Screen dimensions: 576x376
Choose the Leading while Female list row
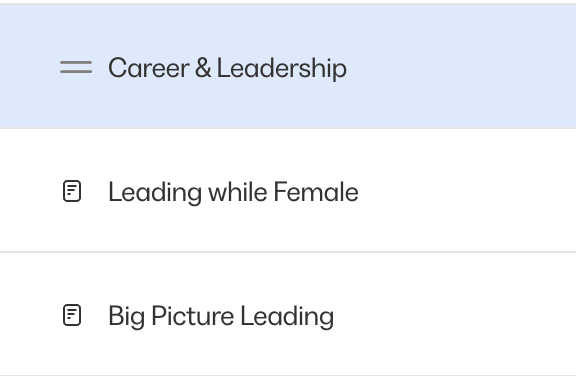click(x=288, y=191)
